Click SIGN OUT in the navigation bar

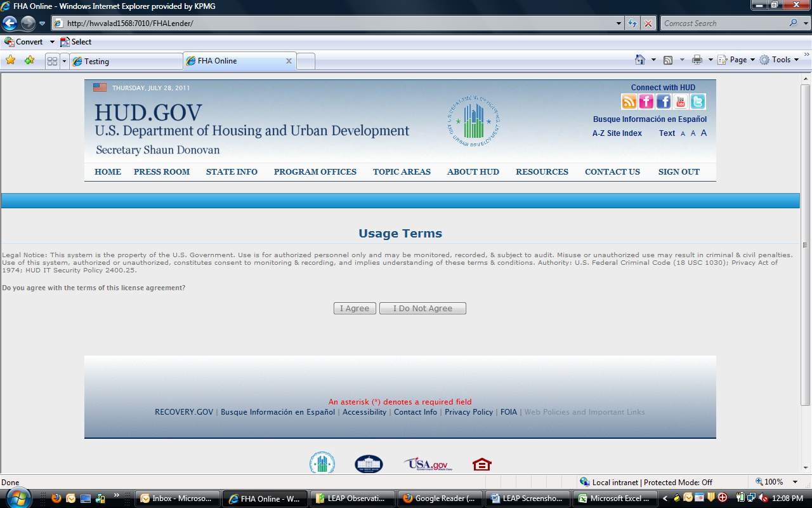pyautogui.click(x=679, y=171)
